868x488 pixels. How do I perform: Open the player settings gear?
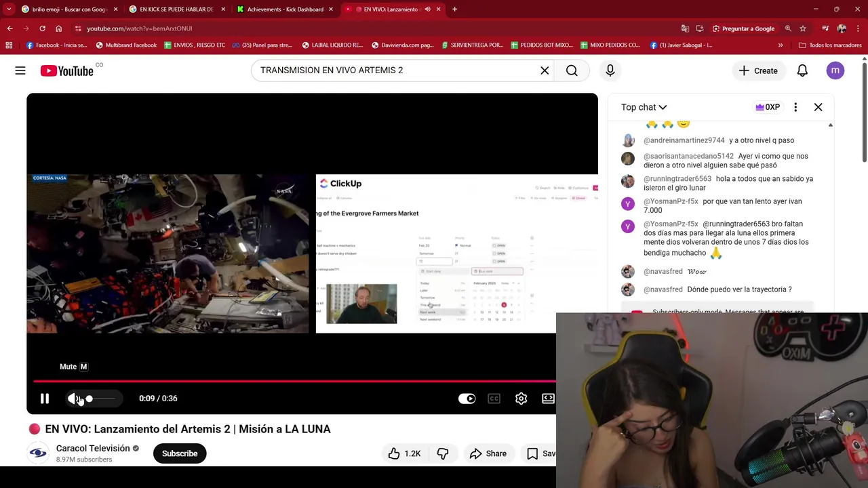coord(521,399)
